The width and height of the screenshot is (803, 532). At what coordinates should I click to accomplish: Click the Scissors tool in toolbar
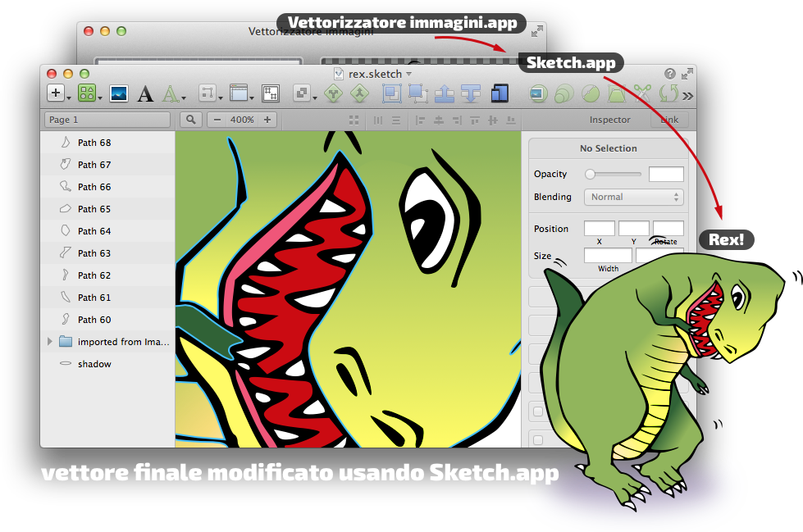(642, 94)
